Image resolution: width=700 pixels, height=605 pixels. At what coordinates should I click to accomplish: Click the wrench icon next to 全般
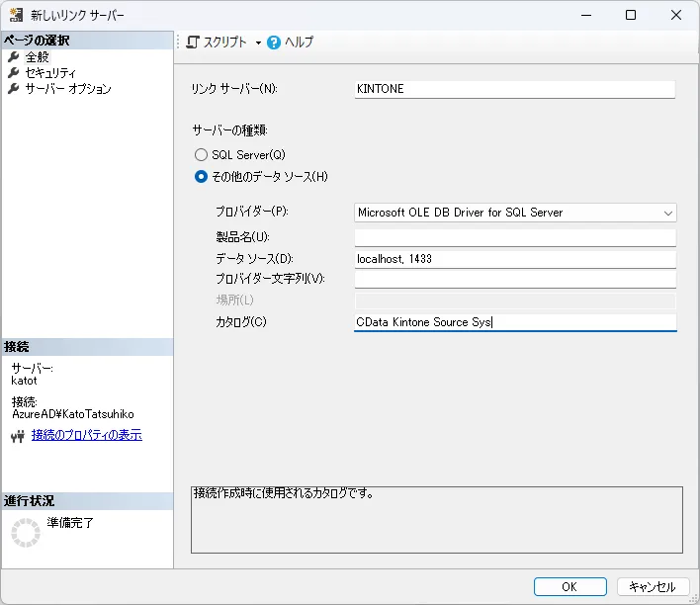(14, 56)
